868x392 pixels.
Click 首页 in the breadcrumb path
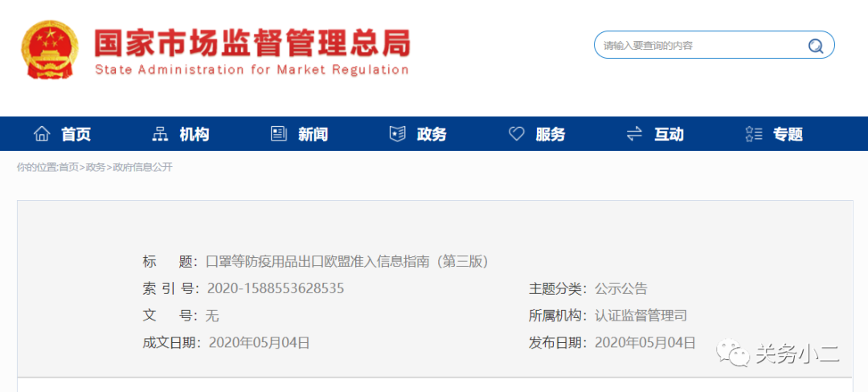[x=68, y=167]
